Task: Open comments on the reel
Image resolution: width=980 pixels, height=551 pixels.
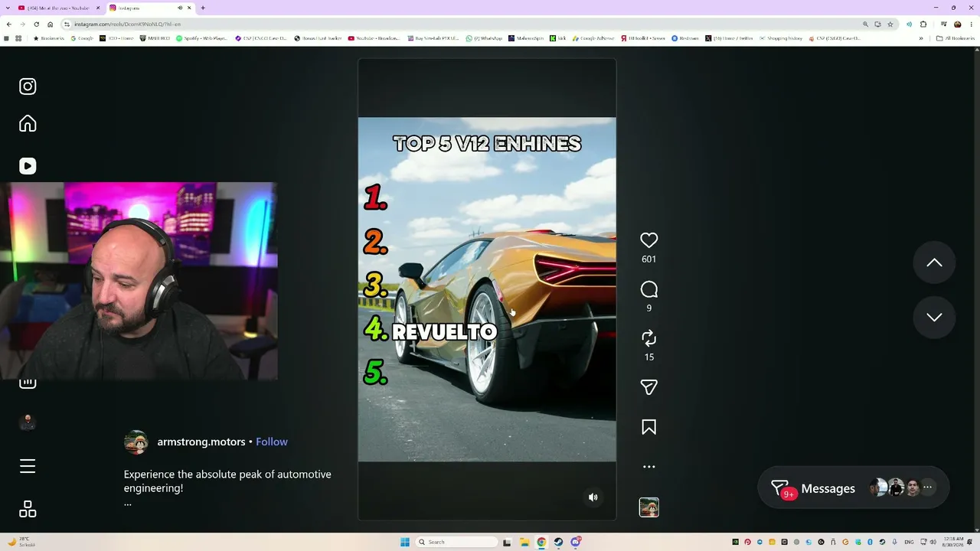Action: (648, 289)
